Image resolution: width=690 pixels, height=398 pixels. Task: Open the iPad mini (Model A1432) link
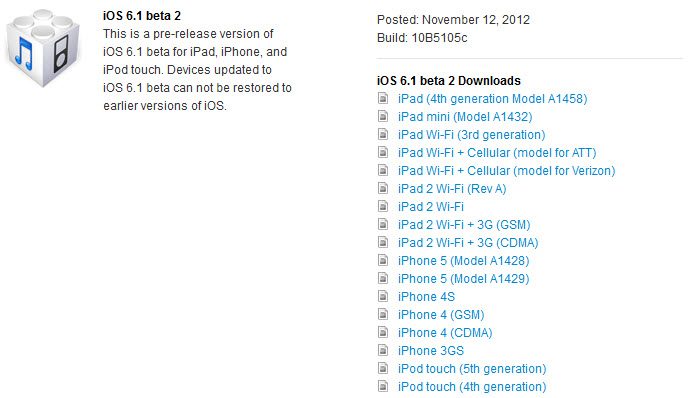click(465, 117)
